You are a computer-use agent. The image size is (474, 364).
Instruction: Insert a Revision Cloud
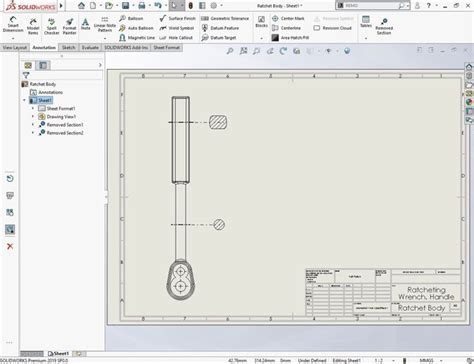coord(333,28)
